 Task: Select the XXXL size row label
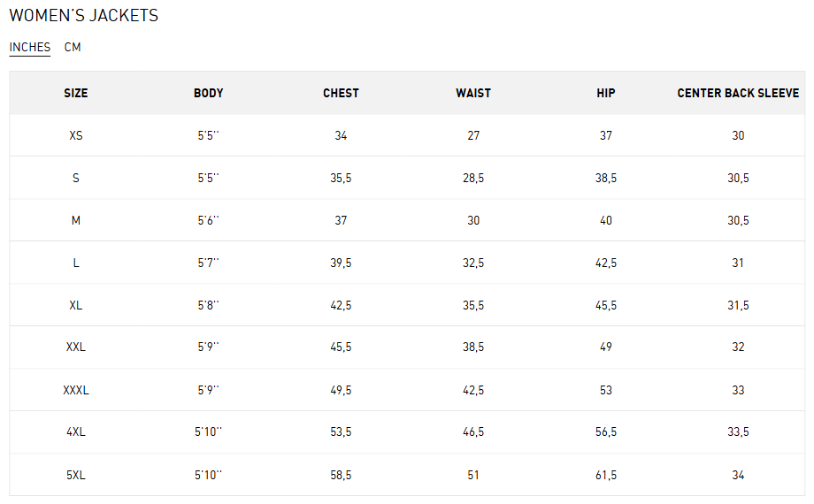point(76,390)
